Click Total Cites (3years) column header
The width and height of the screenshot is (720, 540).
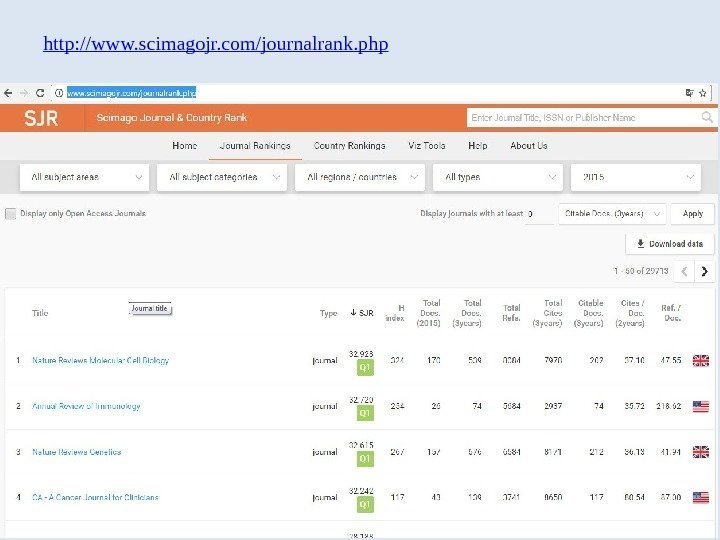point(547,313)
